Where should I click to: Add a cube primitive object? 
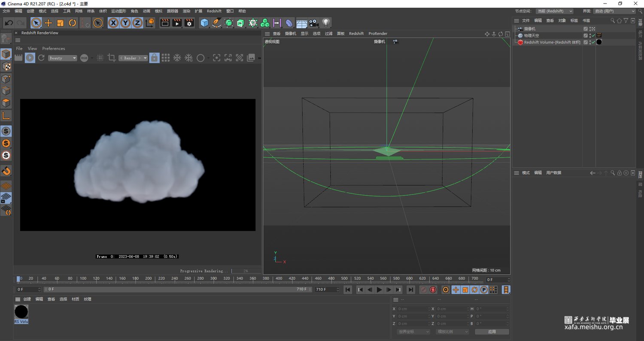coord(204,23)
